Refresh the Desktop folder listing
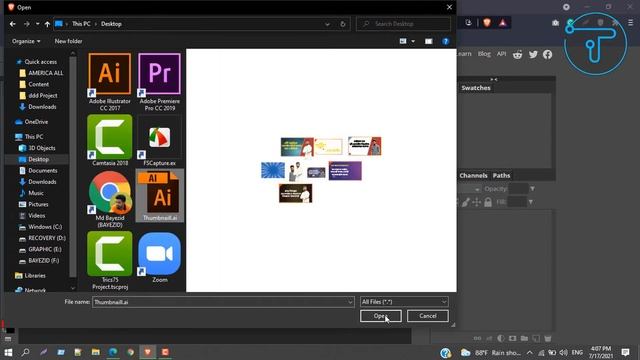 343,24
